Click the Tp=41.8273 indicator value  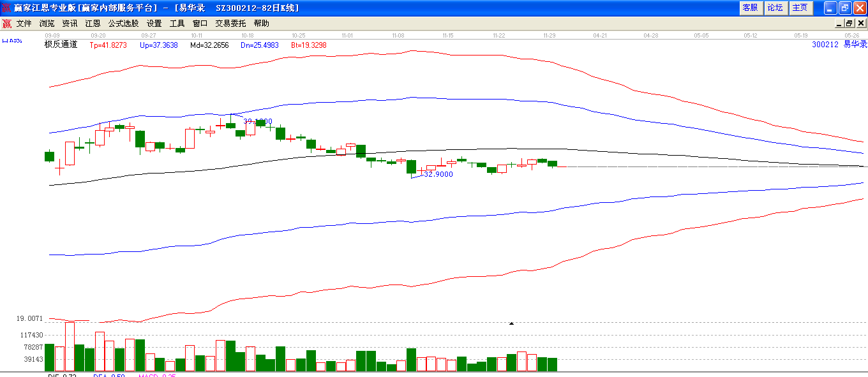click(108, 45)
